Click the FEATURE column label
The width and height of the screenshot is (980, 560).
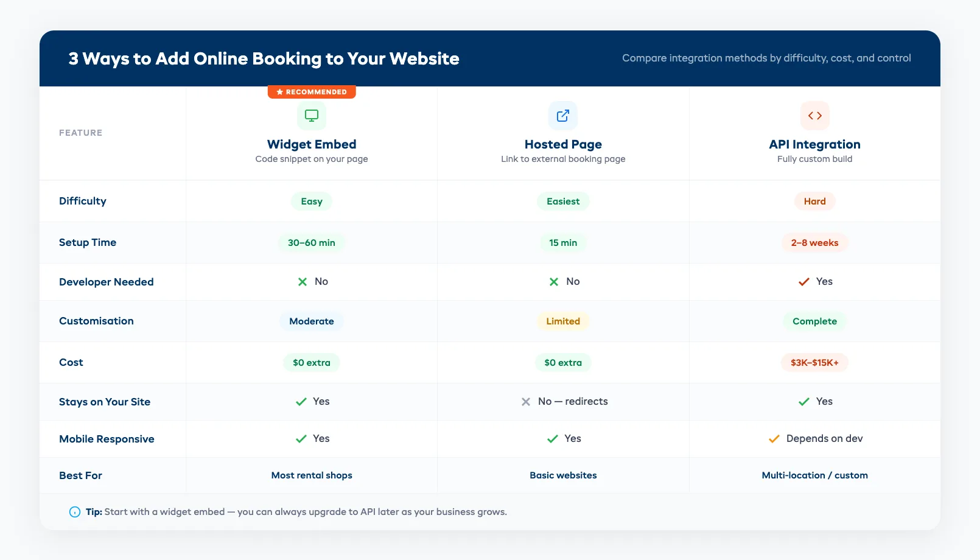click(80, 132)
